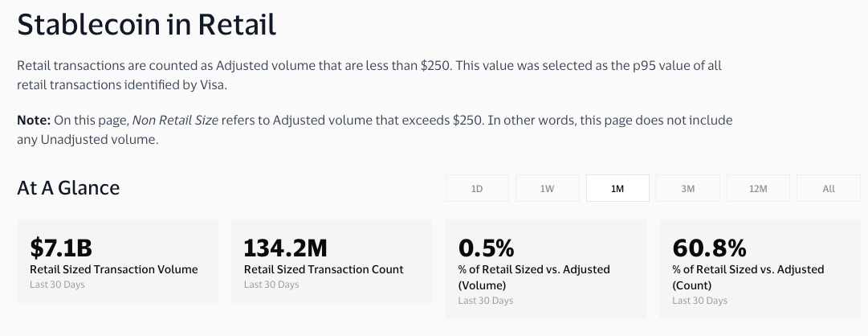Switch to the 12M time range
868x336 pixels.
[758, 188]
